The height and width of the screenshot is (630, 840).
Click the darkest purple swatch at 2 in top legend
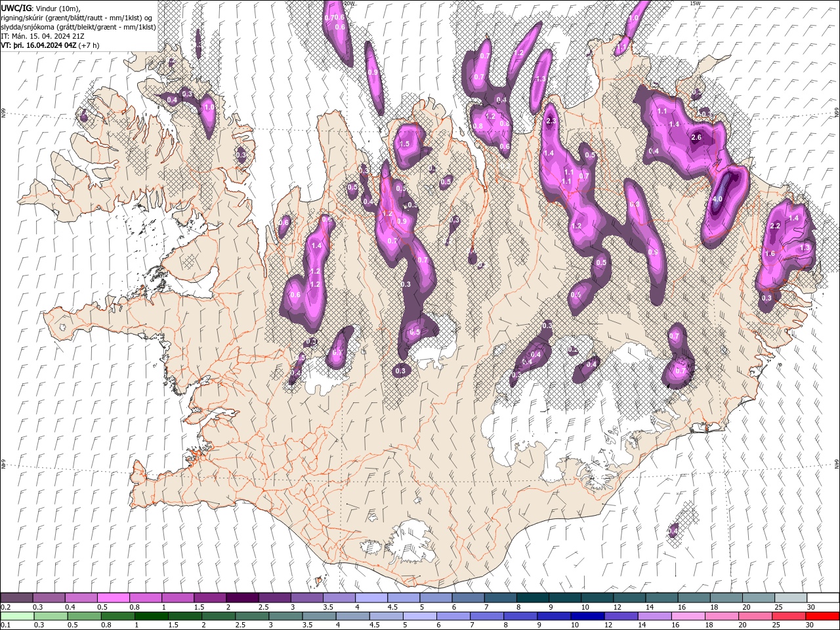point(241,598)
